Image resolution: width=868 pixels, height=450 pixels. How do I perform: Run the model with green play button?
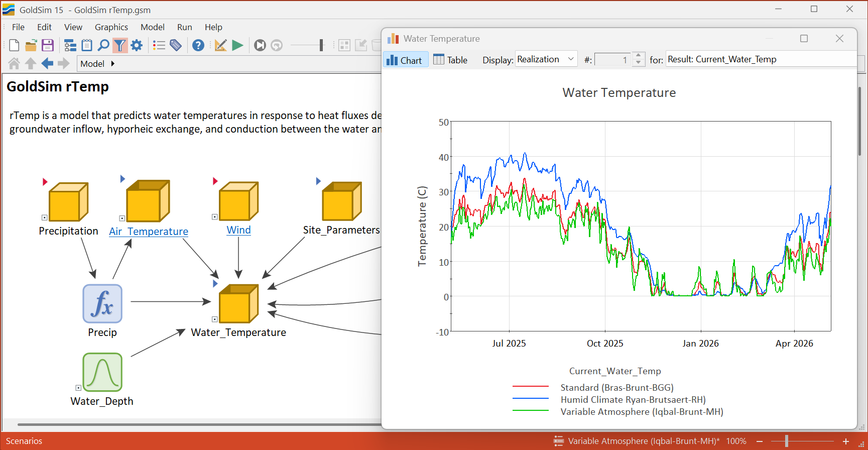(237, 45)
